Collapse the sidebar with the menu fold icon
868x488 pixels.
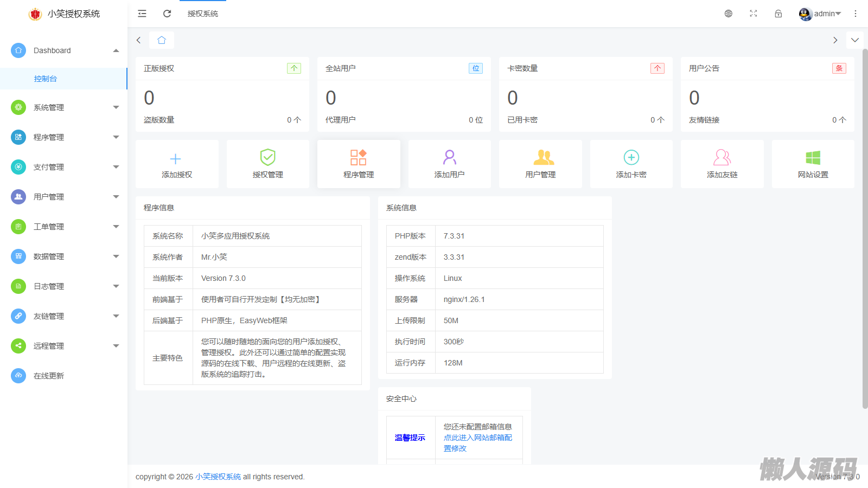pos(142,14)
